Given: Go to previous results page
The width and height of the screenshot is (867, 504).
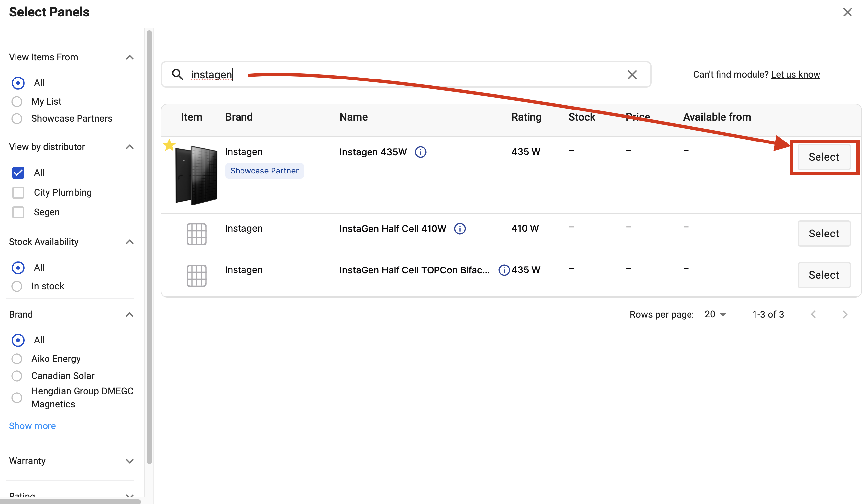Looking at the screenshot, I should click(x=813, y=314).
